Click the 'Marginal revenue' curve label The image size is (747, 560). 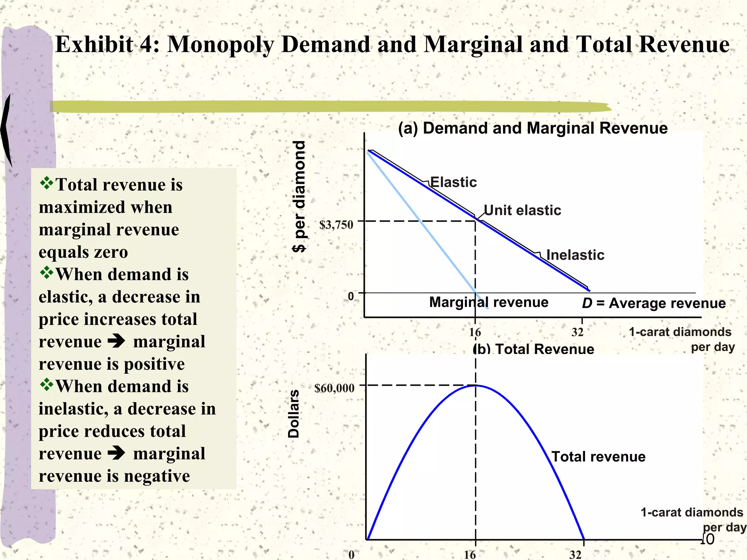(489, 302)
